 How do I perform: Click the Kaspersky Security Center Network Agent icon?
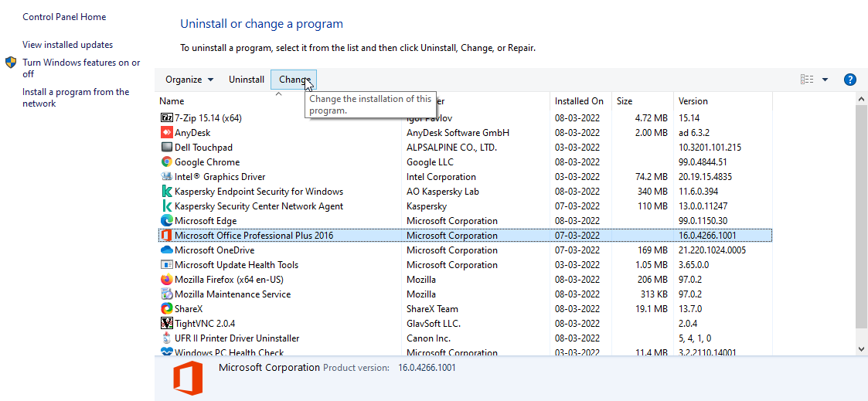167,206
